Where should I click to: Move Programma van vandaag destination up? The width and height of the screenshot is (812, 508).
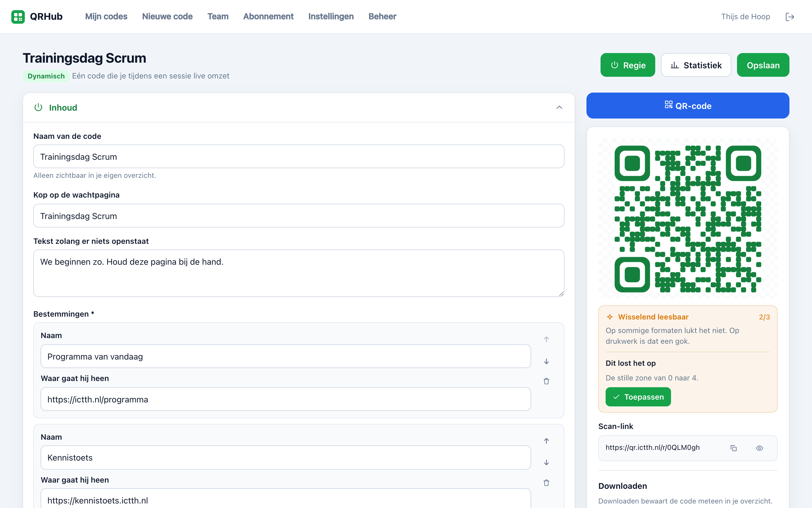(x=546, y=339)
